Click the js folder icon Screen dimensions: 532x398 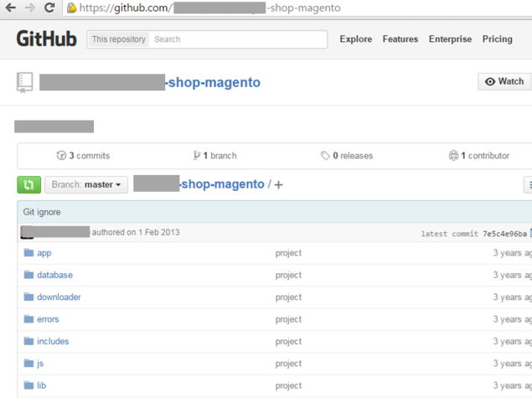click(x=28, y=363)
